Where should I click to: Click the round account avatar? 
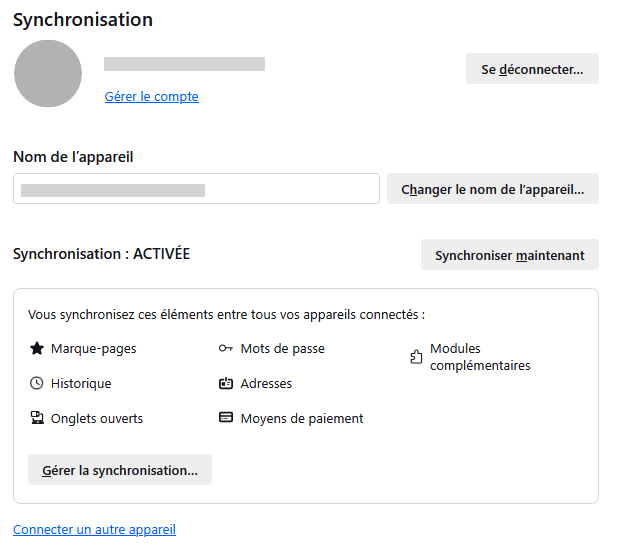tap(48, 74)
